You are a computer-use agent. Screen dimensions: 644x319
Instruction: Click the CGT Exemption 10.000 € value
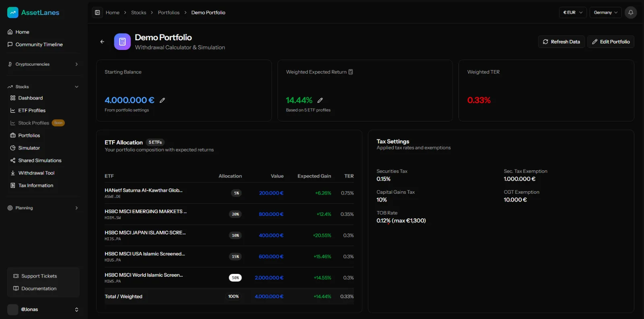[515, 200]
